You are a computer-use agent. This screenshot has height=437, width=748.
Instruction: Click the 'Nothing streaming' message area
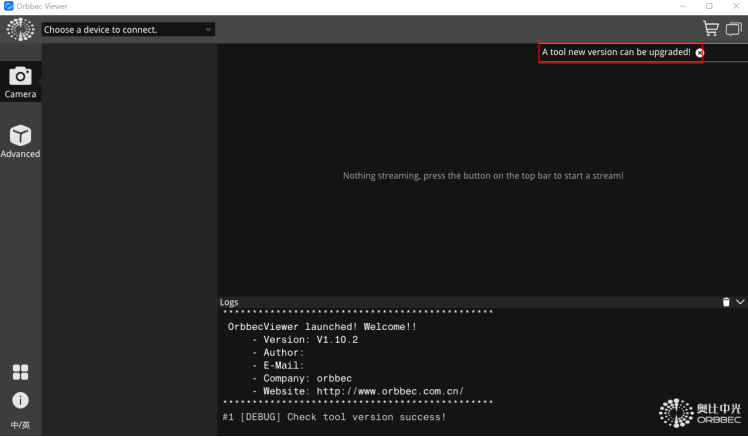[x=483, y=176]
